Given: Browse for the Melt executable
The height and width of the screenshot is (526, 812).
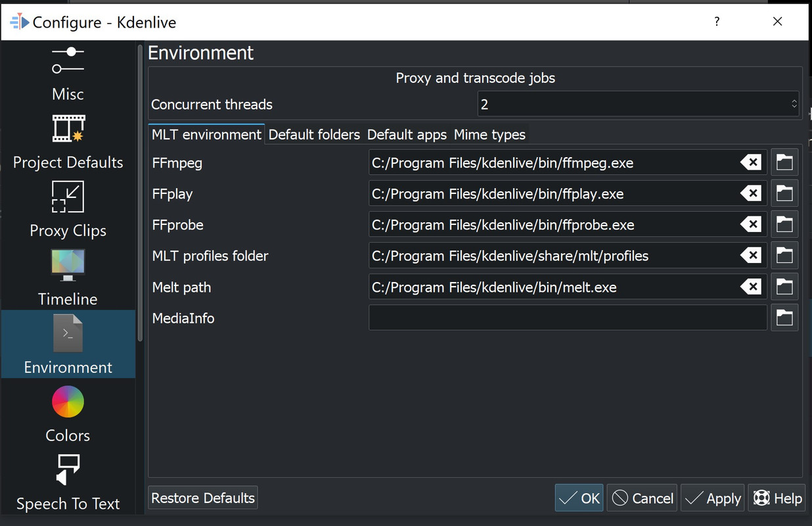Looking at the screenshot, I should click(x=784, y=287).
